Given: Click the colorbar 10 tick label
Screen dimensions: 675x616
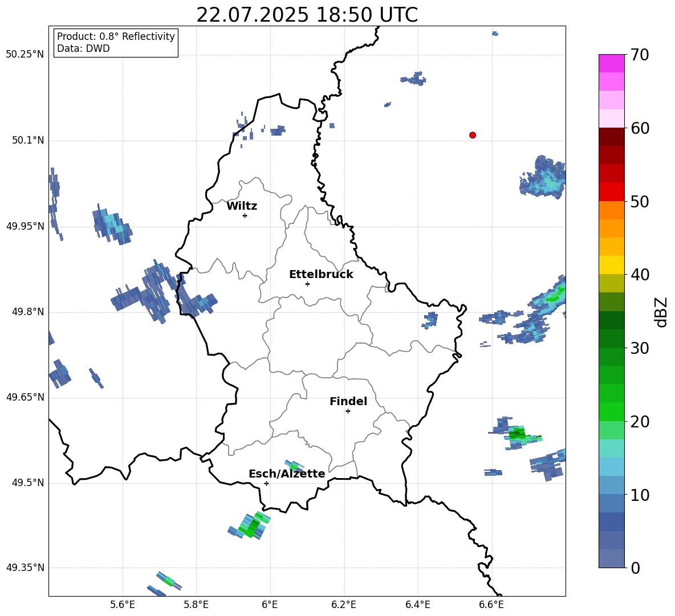Looking at the screenshot, I should [x=640, y=495].
